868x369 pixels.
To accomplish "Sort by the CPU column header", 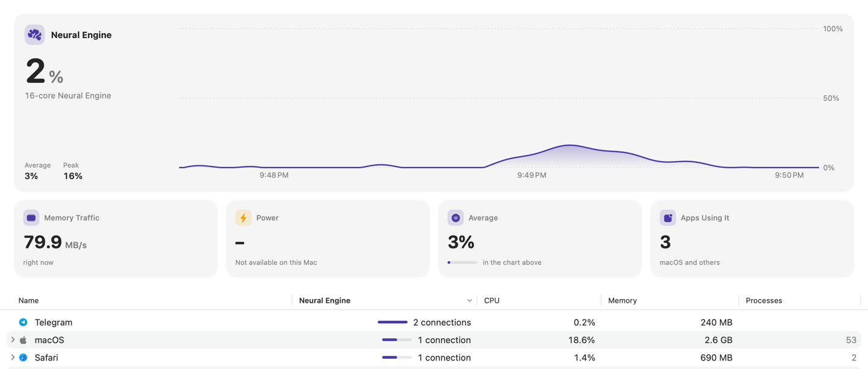I will point(492,300).
